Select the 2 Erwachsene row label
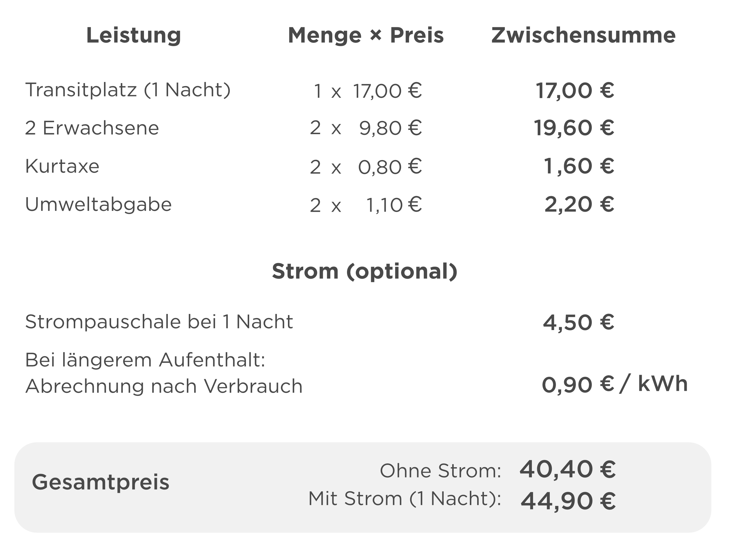This screenshot has width=729, height=560. [92, 128]
